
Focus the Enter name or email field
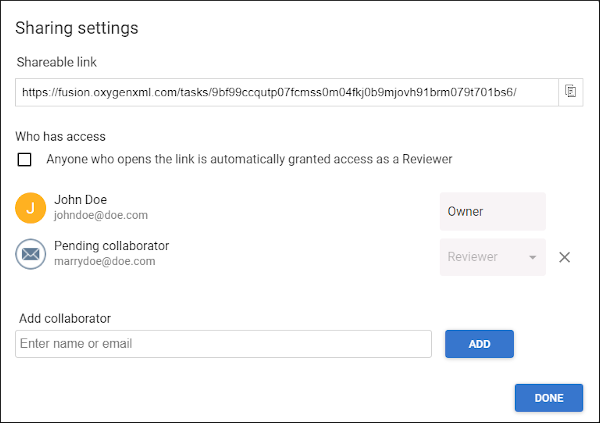pyautogui.click(x=223, y=344)
